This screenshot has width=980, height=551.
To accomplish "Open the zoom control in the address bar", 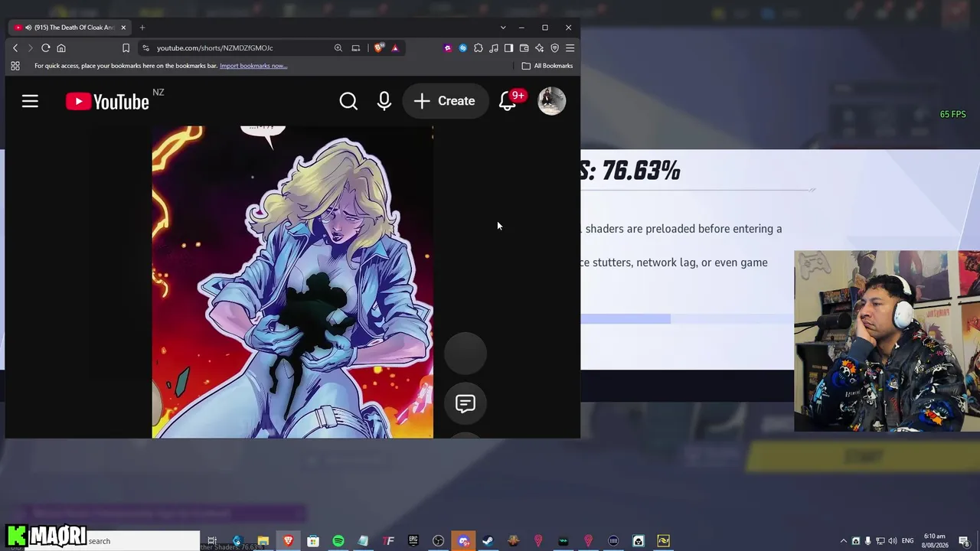I will [338, 48].
